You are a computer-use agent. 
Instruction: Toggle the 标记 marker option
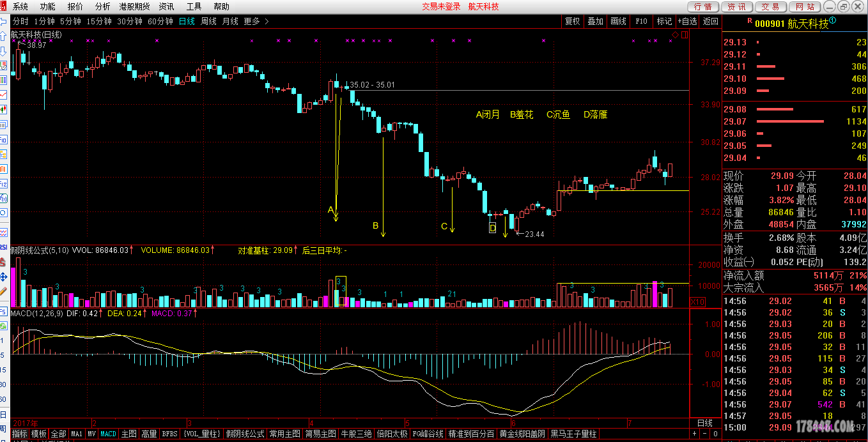664,21
